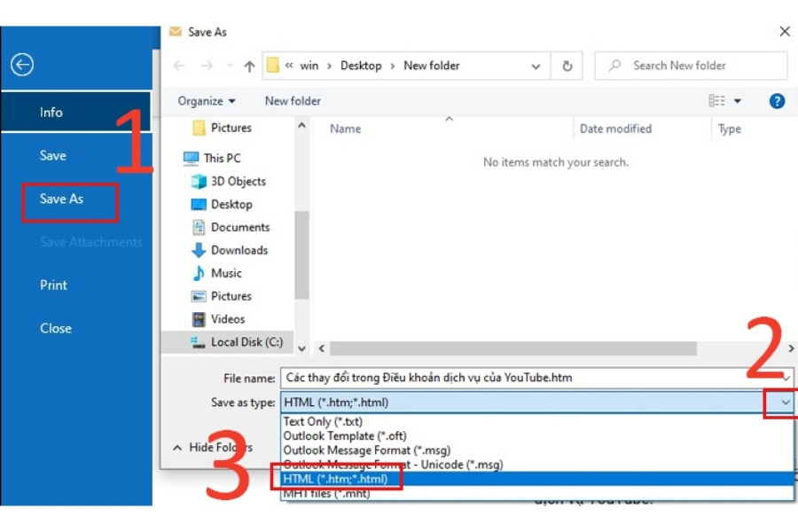Viewport: 798px width, 532px height.
Task: Open Music folder in navigation pane
Action: click(226, 273)
